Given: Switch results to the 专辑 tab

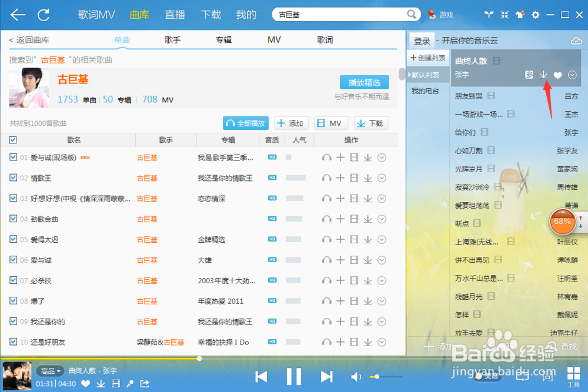Looking at the screenshot, I should point(223,40).
